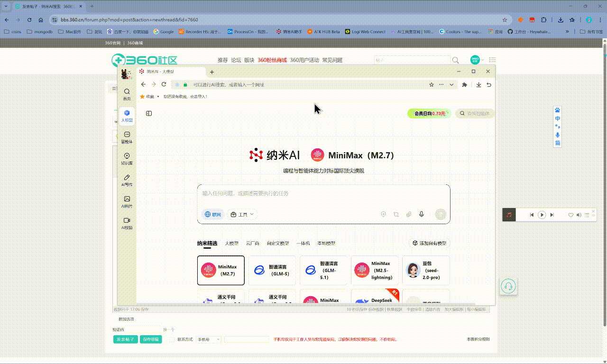Mute volume speaker in music widget
Viewport: 607px width, 364px height.
pyautogui.click(x=579, y=215)
